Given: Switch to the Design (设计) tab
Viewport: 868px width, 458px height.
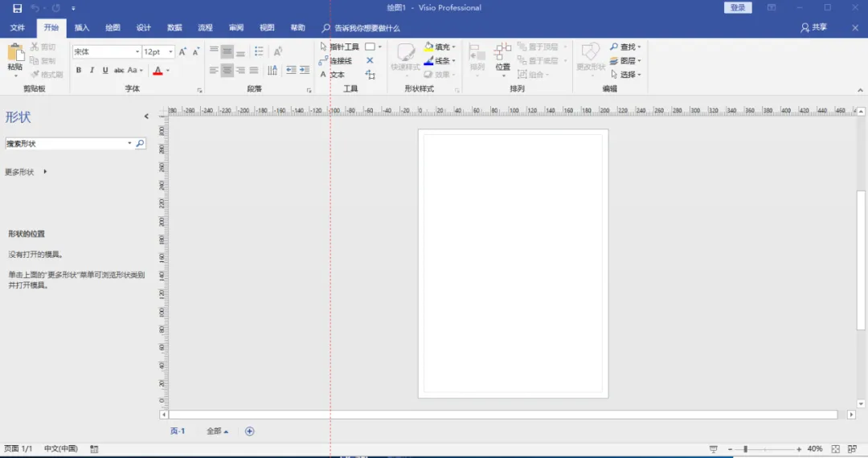Looking at the screenshot, I should 144,27.
